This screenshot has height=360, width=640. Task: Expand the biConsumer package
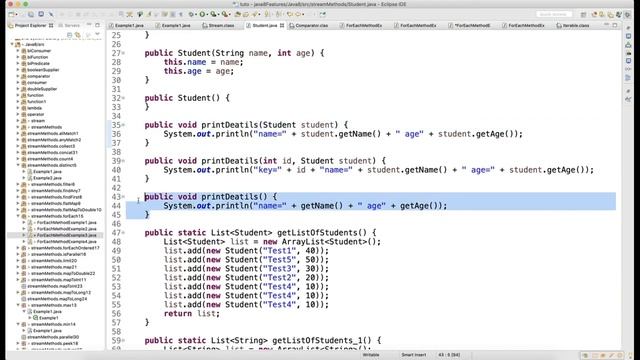(18, 51)
